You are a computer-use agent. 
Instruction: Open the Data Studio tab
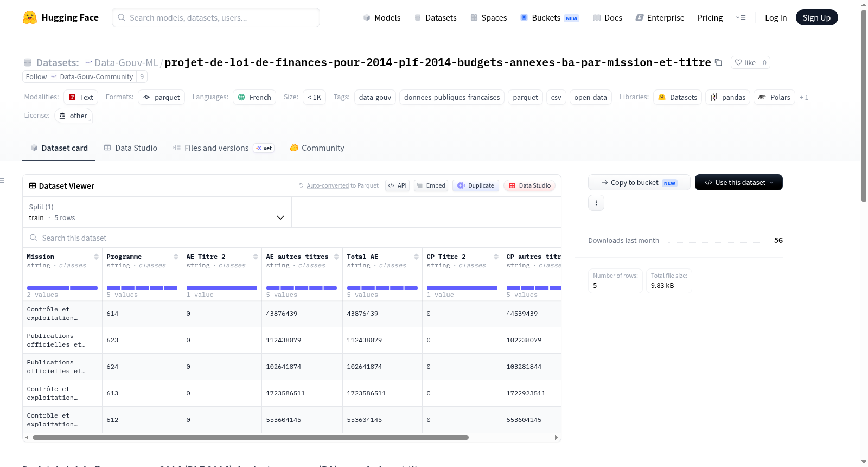tap(131, 148)
